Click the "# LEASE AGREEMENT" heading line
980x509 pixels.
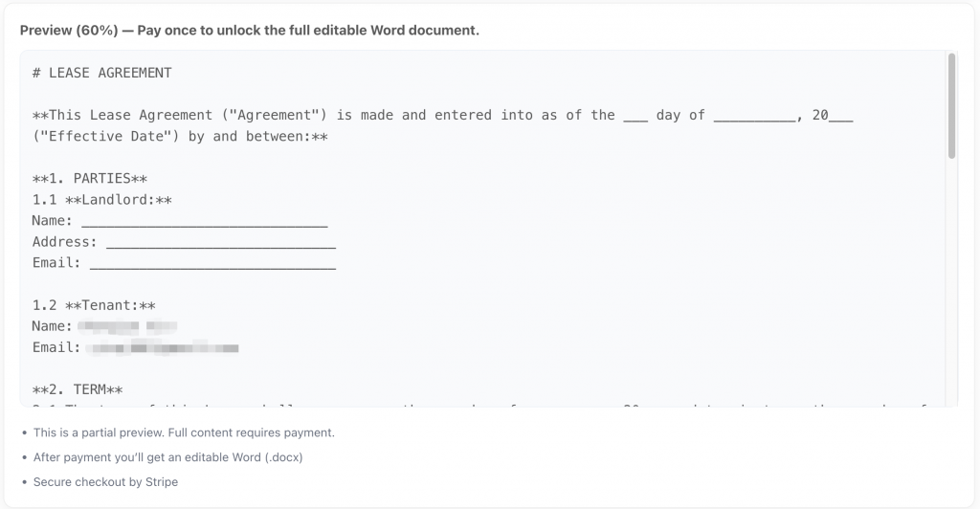[x=101, y=73]
